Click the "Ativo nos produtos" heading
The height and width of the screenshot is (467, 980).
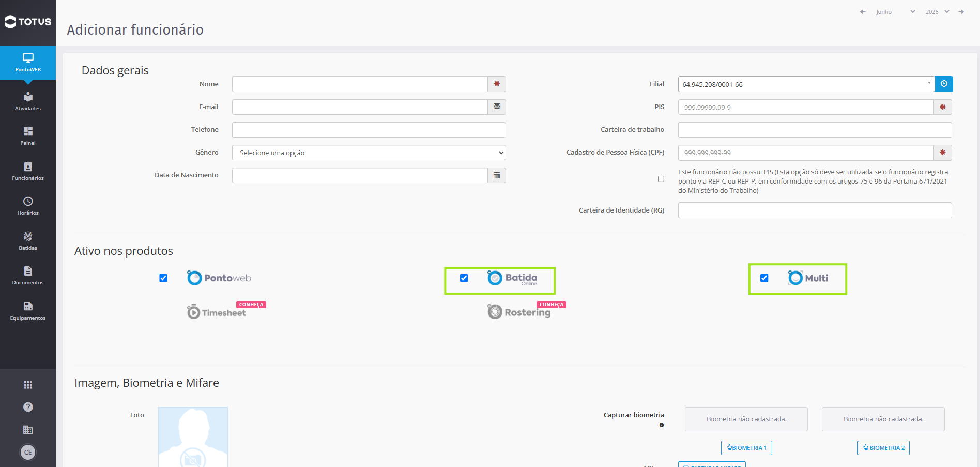tap(124, 251)
